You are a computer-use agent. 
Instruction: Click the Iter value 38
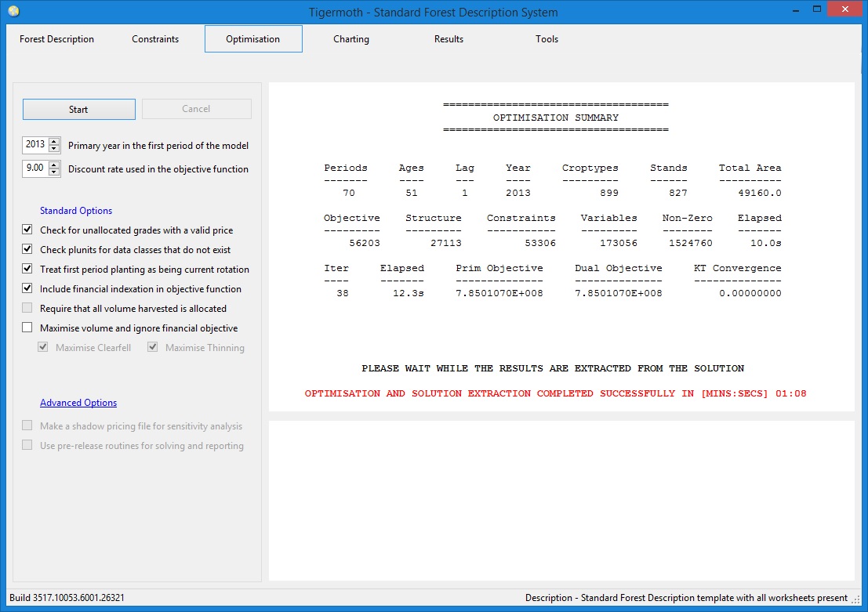coord(343,293)
